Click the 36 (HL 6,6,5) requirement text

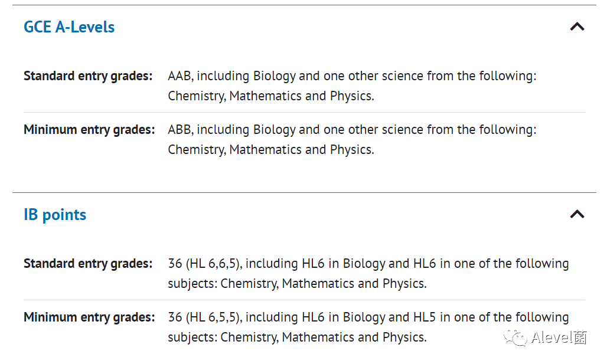[204, 264]
